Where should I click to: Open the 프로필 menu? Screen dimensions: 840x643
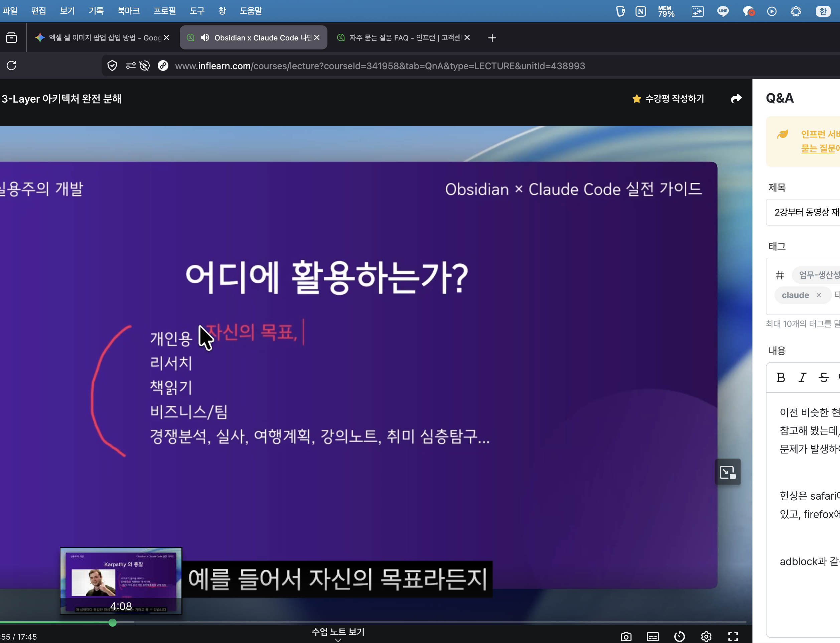pyautogui.click(x=164, y=11)
